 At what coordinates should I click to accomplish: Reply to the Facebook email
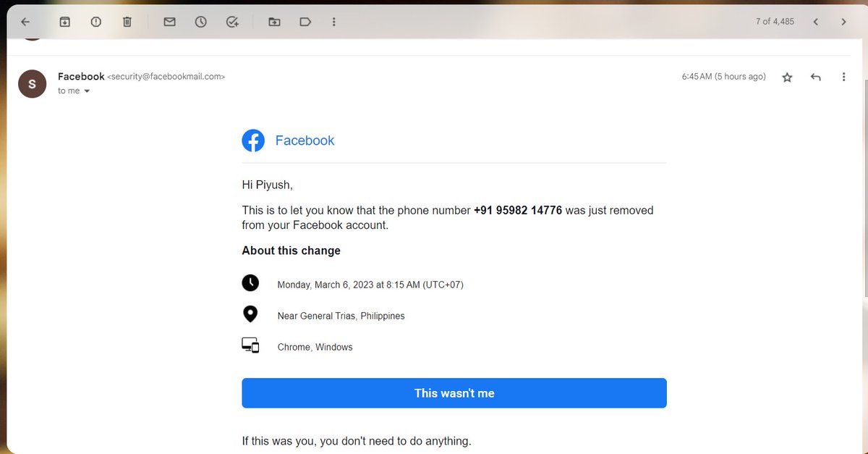816,77
